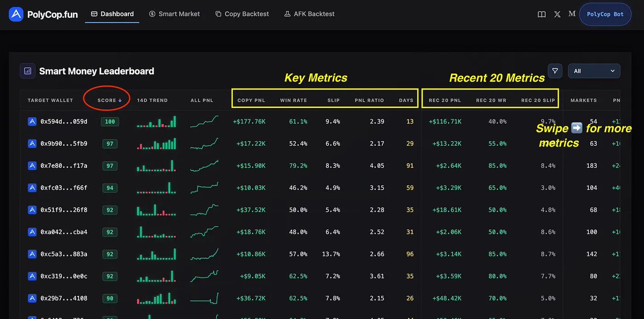This screenshot has height=319, width=644.
Task: Select copy PNL value +$177.76K
Action: [249, 122]
